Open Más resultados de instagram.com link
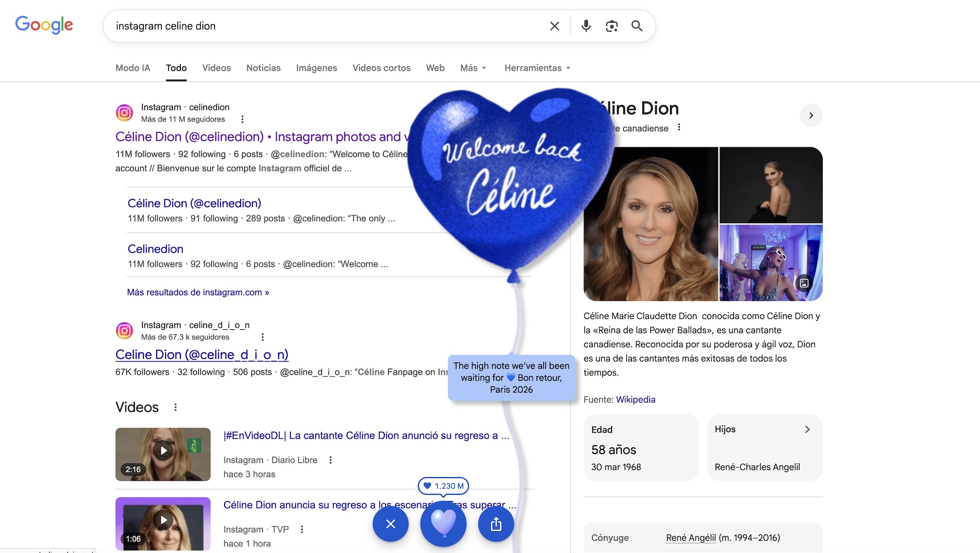The height and width of the screenshot is (553, 980). pyautogui.click(x=198, y=292)
